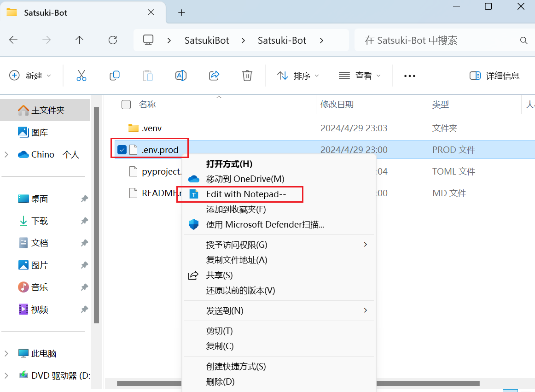Tick the select-all checkbox beside 名称

pyautogui.click(x=126, y=105)
